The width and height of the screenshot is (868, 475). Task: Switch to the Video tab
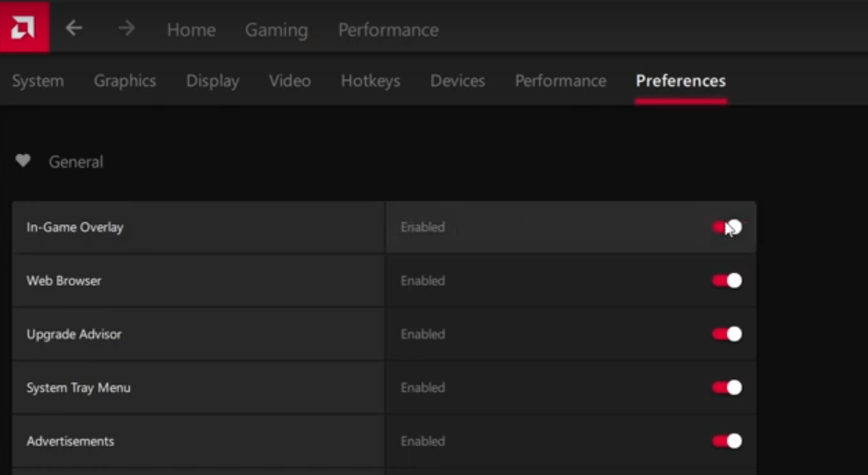pyautogui.click(x=290, y=81)
